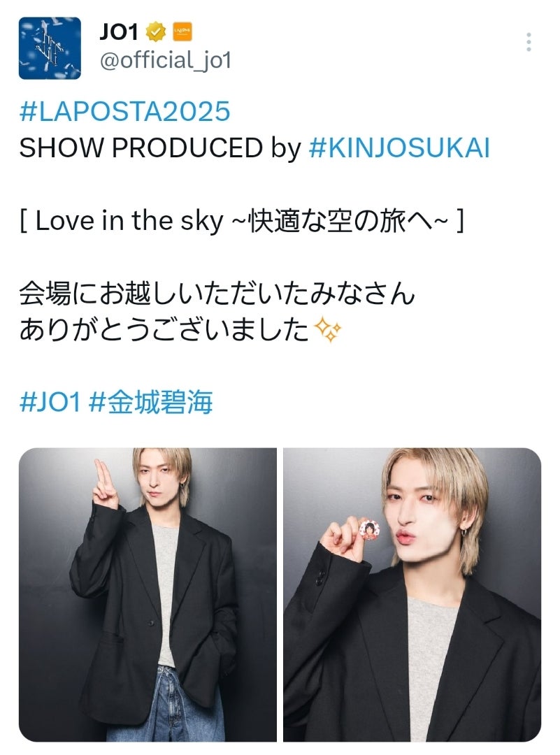Viewport: 560px width, 755px height.
Task: Open the photo with the peace-sign pose
Action: point(148,595)
